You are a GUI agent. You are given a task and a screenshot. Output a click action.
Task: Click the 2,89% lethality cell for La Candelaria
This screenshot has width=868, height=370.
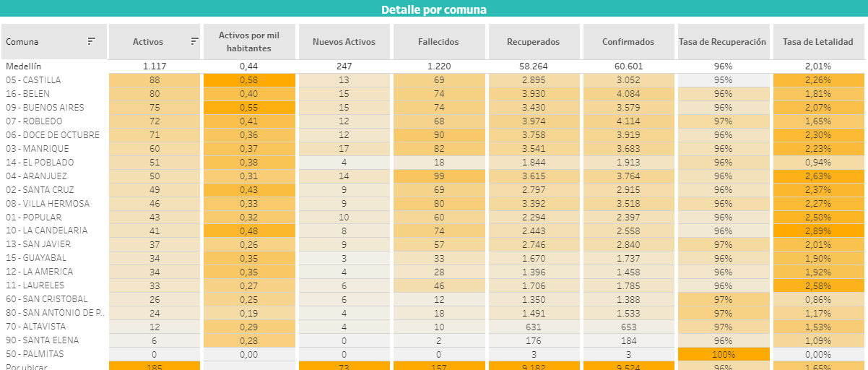coord(818,231)
